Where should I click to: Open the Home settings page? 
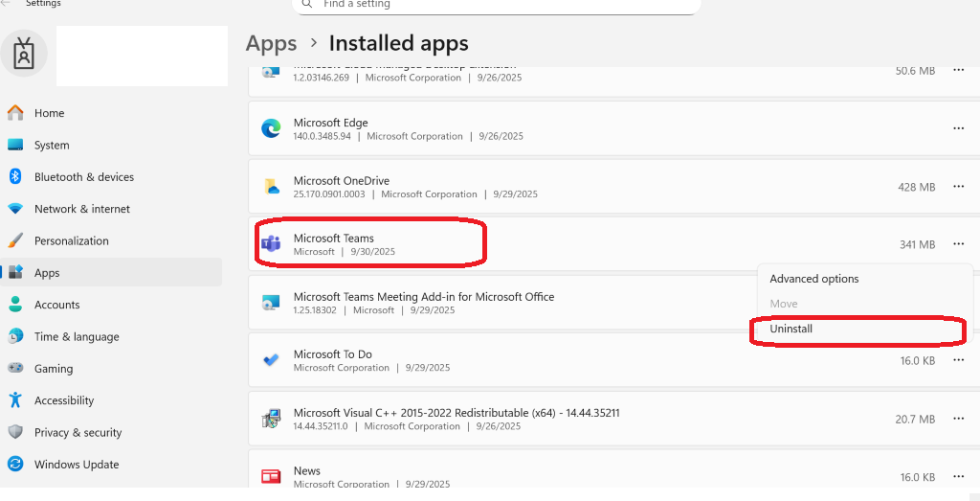click(111, 113)
